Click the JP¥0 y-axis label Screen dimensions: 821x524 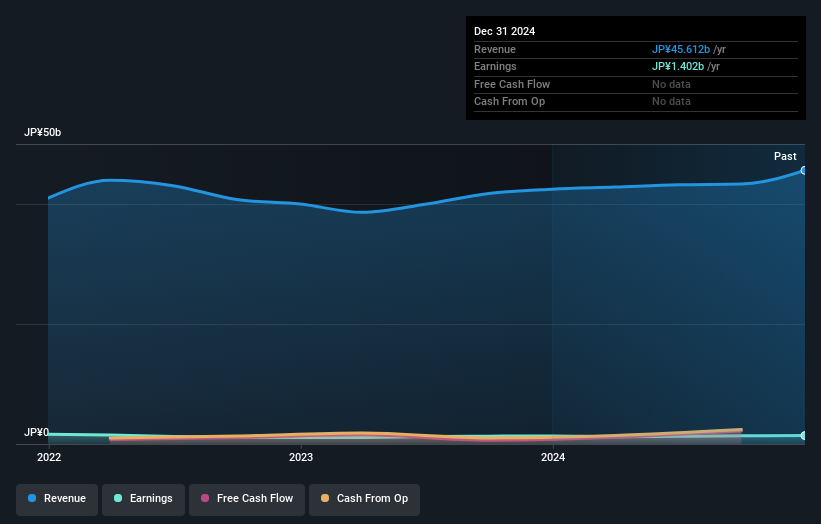[36, 432]
